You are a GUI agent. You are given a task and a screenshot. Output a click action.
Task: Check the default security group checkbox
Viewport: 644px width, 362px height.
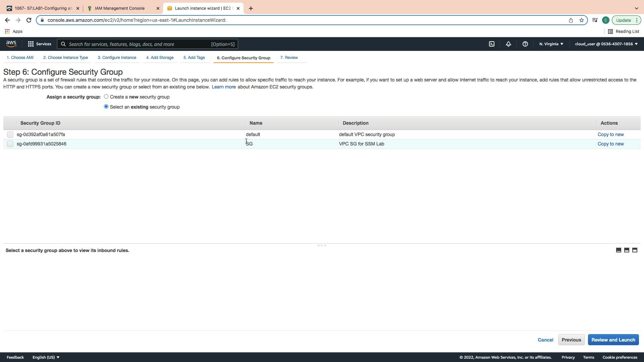tap(10, 134)
